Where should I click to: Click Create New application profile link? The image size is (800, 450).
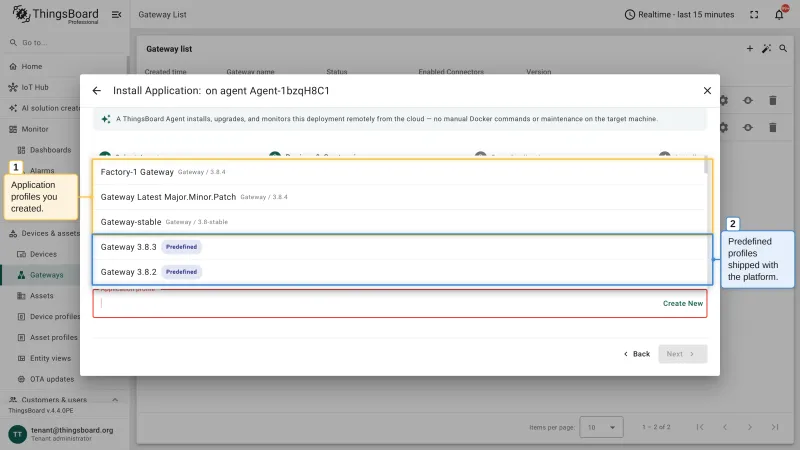(683, 304)
